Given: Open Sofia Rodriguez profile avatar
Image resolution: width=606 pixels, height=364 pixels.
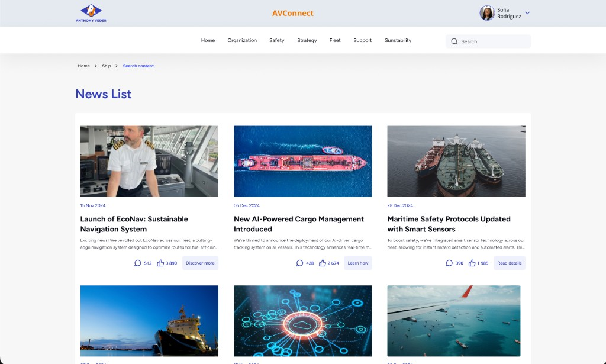Looking at the screenshot, I should click(487, 13).
